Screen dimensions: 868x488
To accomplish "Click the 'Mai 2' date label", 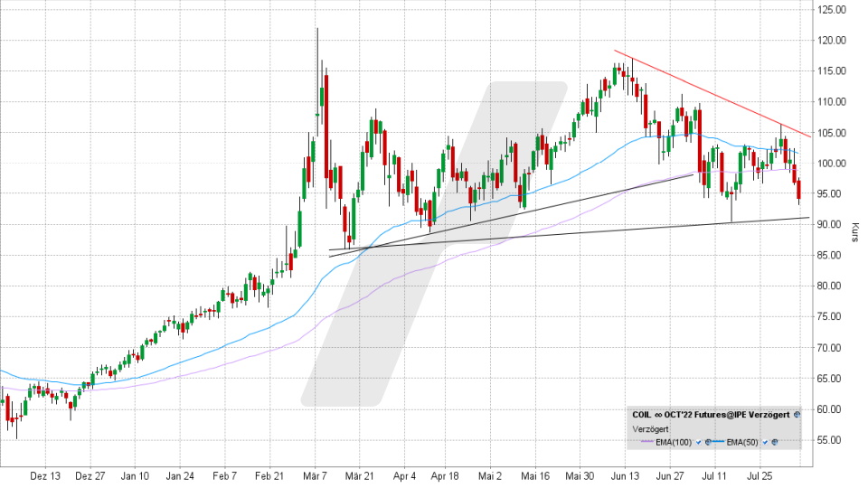I will 490,476.
